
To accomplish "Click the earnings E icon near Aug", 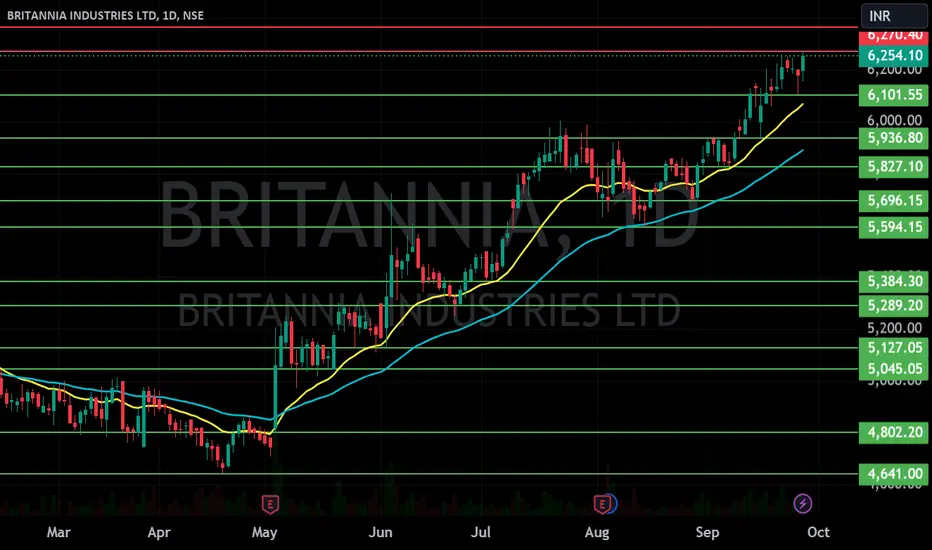I will 602,505.
